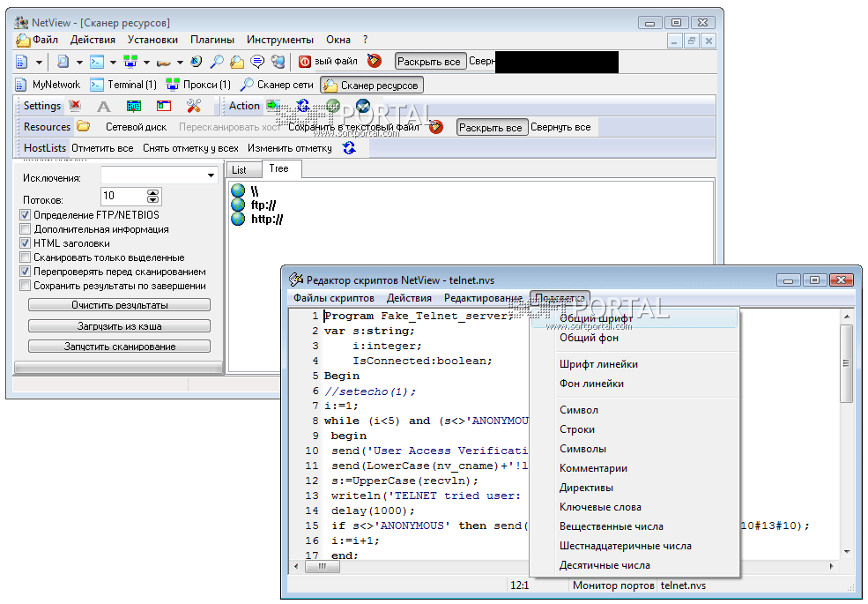Click the green globe checkmark Action icon
Viewport: 868px width, 604px height.
click(333, 105)
